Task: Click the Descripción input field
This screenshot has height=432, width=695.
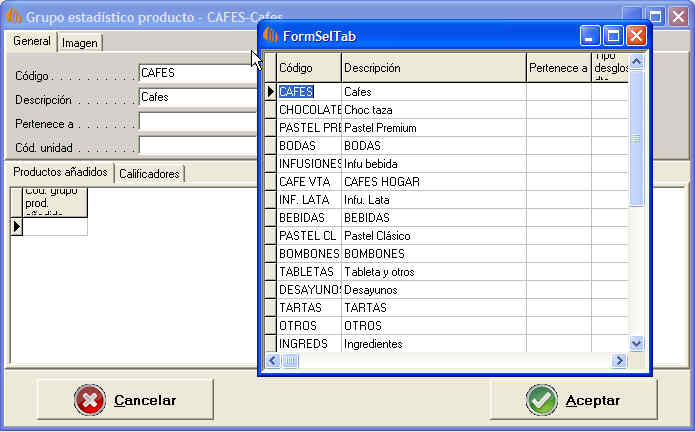Action: (197, 97)
